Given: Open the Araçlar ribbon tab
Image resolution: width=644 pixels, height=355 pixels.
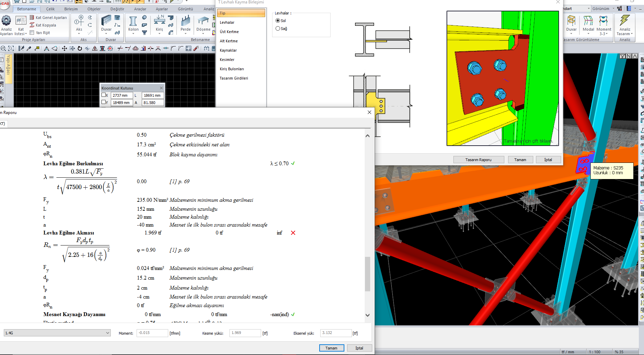Looking at the screenshot, I should [140, 9].
